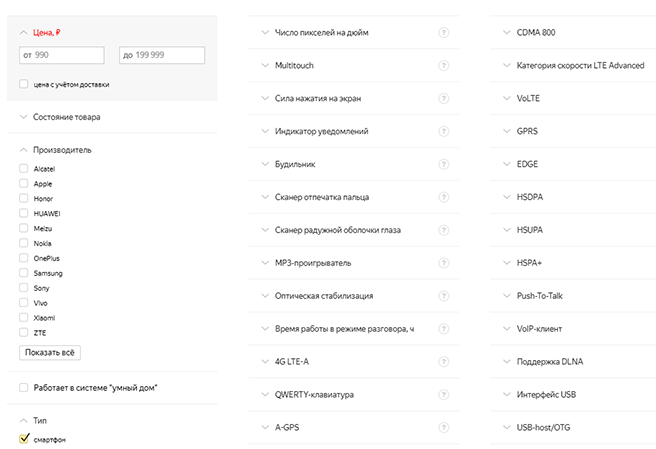Enable the Xiaomi manufacturer filter
This screenshot has height=449, width=656.
[24, 317]
